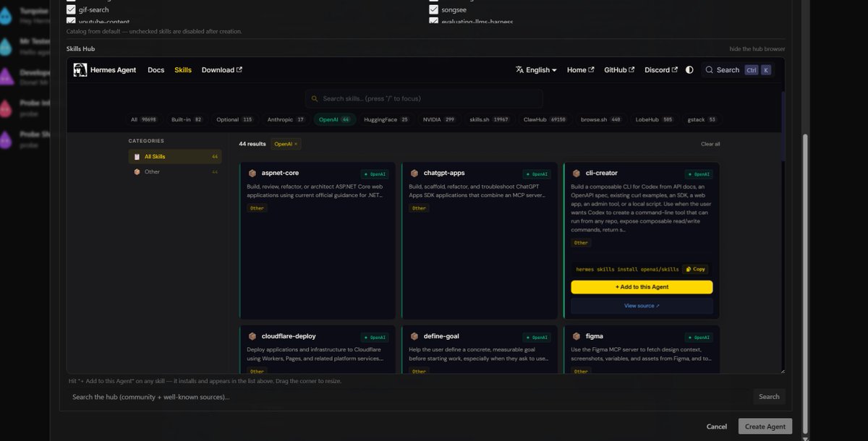The width and height of the screenshot is (868, 441).
Task: Open the GitHub external link
Action: click(x=619, y=70)
